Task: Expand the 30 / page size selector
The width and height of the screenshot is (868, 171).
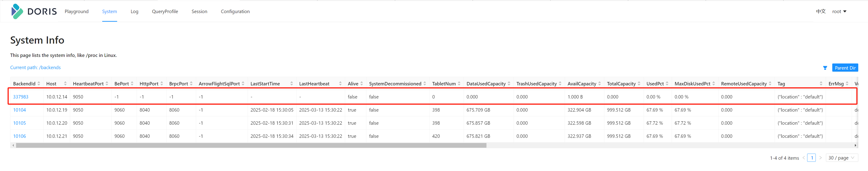Action: click(x=841, y=158)
